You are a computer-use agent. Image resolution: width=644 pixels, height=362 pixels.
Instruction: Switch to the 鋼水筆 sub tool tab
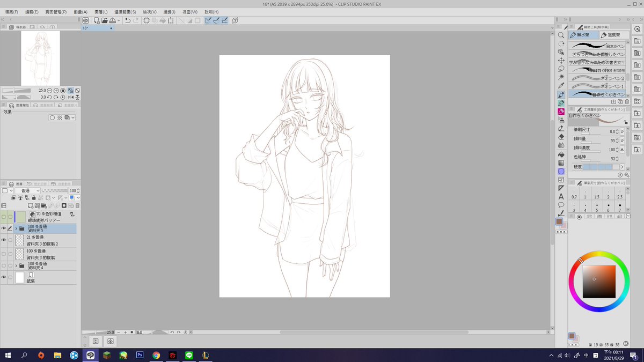[x=584, y=35]
